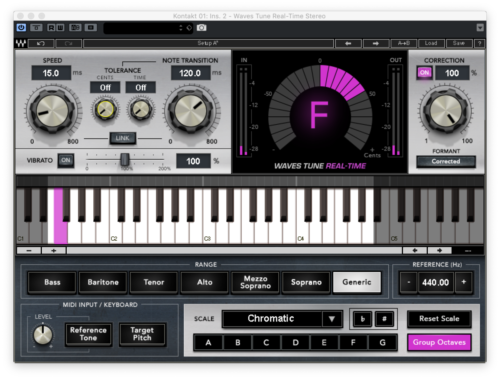
Task: Toggle the tolerance LINK button
Action: point(123,138)
